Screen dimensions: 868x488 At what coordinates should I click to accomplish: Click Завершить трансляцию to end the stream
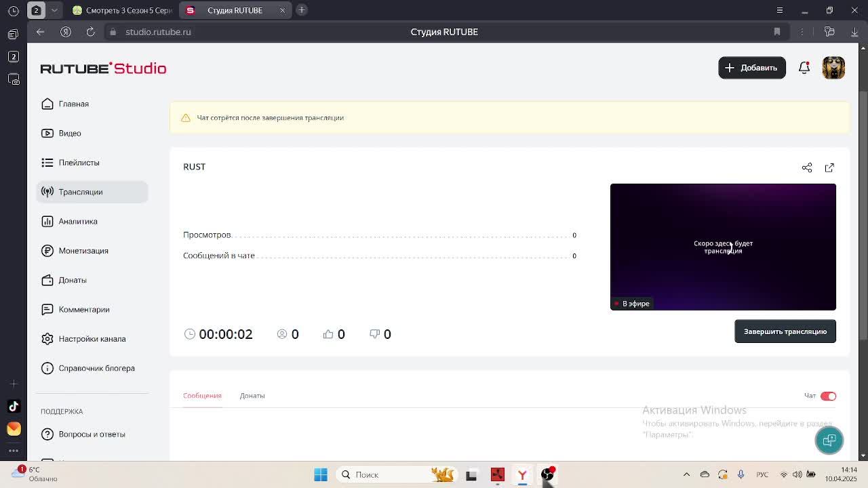785,331
